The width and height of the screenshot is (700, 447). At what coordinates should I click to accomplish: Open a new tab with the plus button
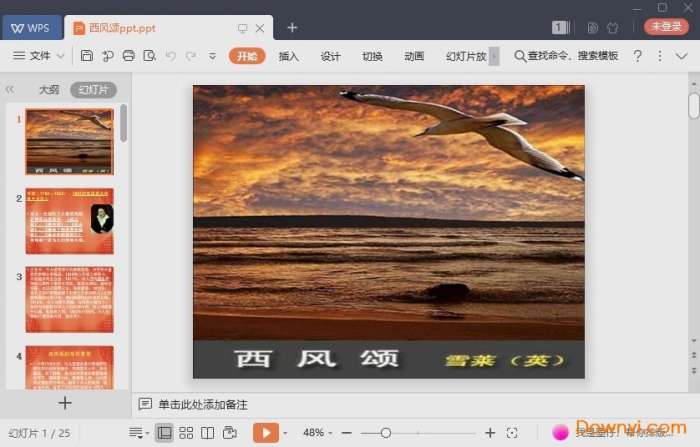click(x=292, y=28)
